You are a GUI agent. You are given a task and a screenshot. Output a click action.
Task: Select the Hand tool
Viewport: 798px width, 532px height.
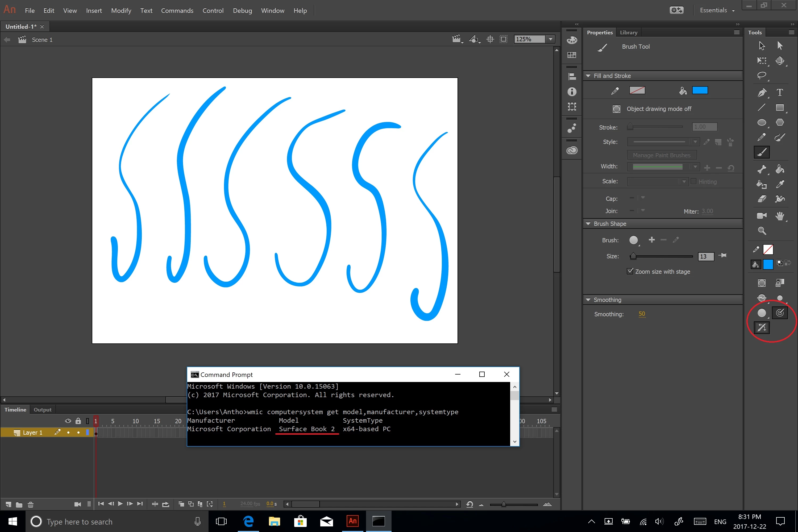coord(779,216)
